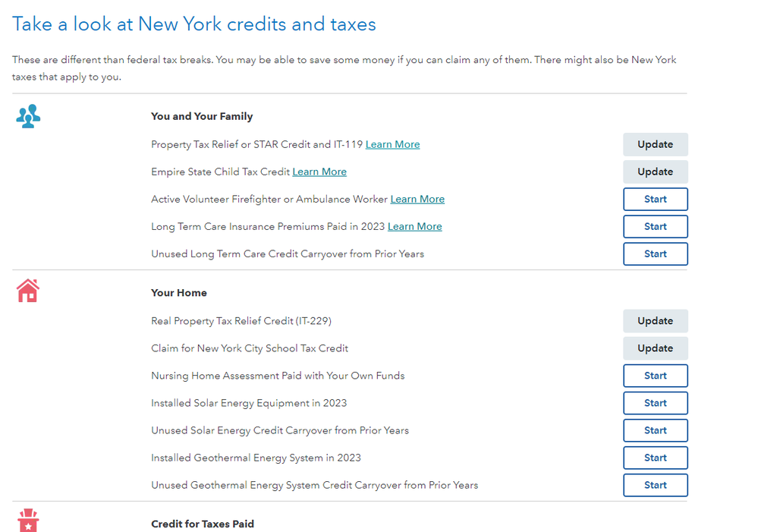Start Long Term Care Insurance Premiums section
758x532 pixels.
[x=655, y=226]
